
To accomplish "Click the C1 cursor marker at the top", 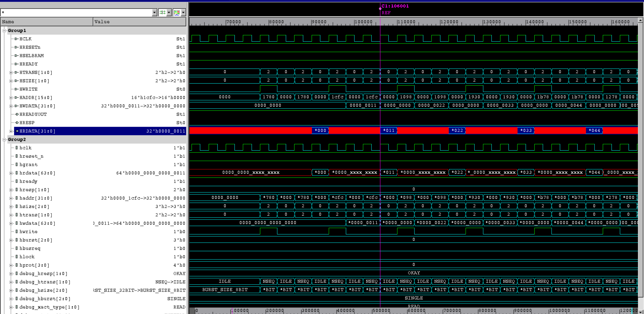I will coord(380,8).
